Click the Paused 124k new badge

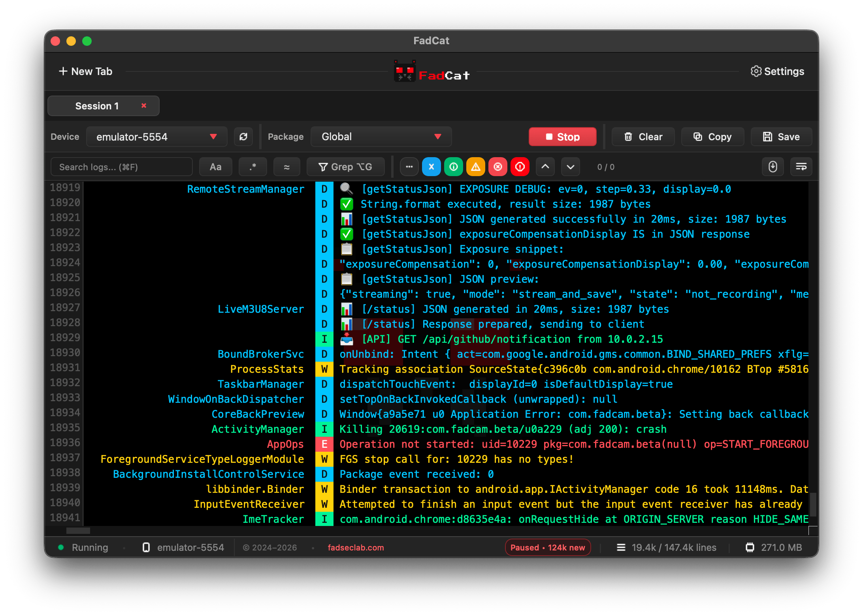(548, 548)
